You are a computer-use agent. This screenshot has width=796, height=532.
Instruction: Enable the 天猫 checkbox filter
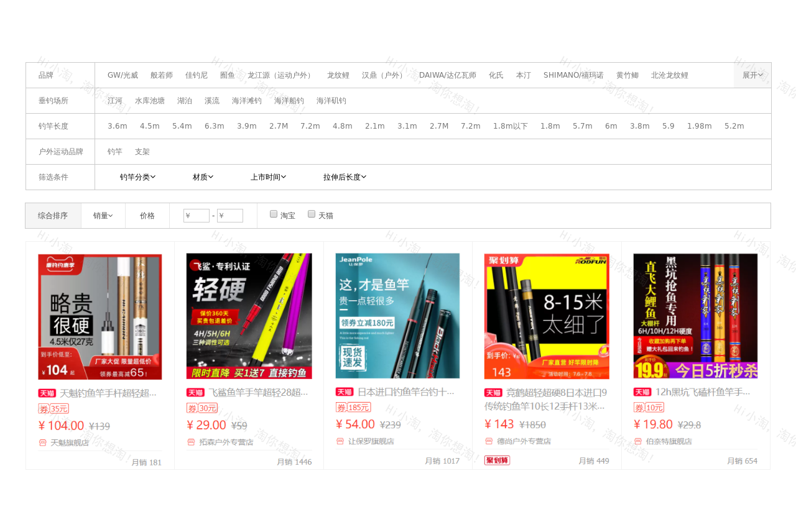pyautogui.click(x=312, y=214)
